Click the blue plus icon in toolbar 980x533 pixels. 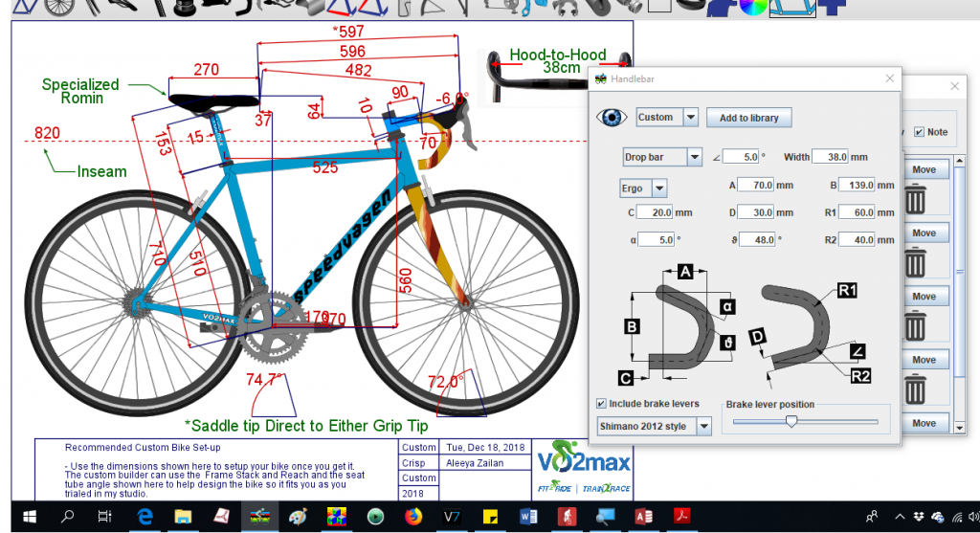click(832, 7)
